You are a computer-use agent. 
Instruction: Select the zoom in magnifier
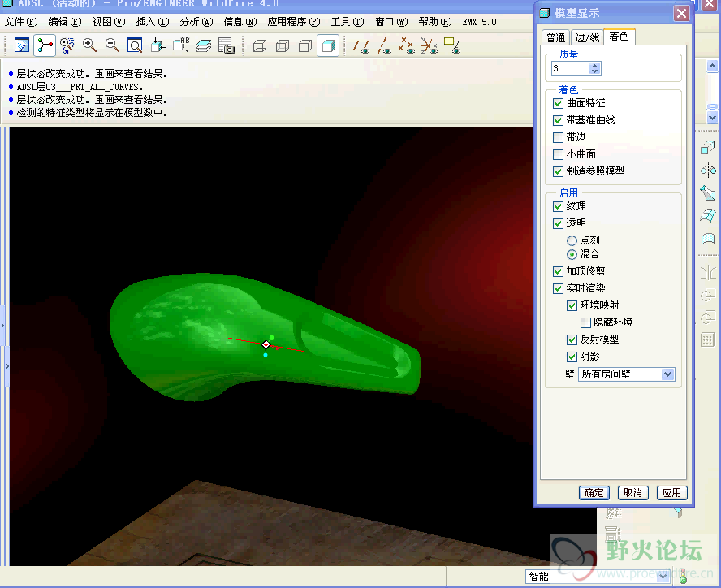point(89,45)
